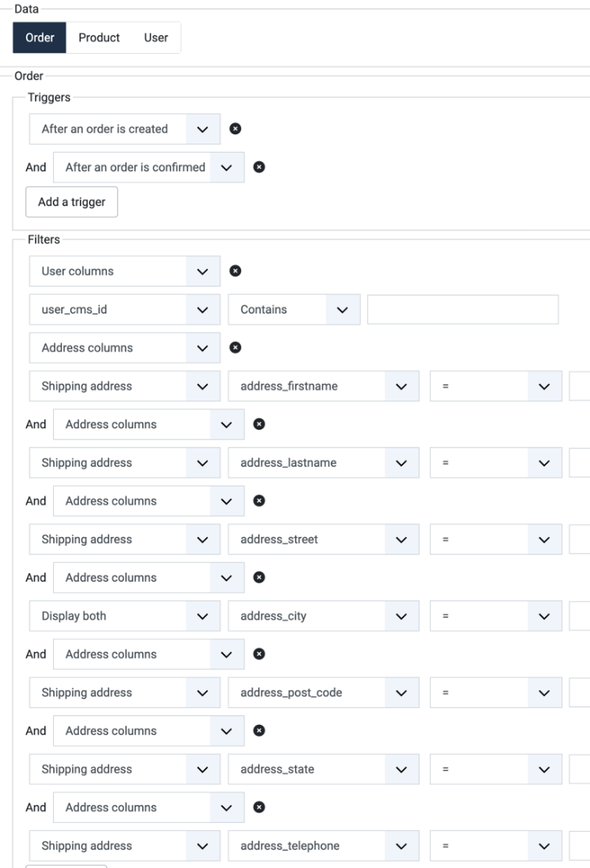
Task: Switch to the User tab
Action: coord(156,38)
